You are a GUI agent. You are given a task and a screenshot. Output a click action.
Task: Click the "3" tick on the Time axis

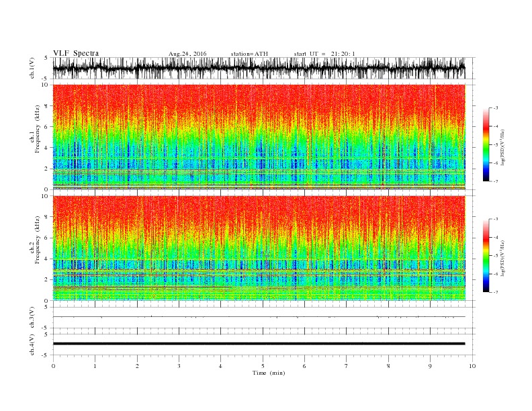(179, 366)
